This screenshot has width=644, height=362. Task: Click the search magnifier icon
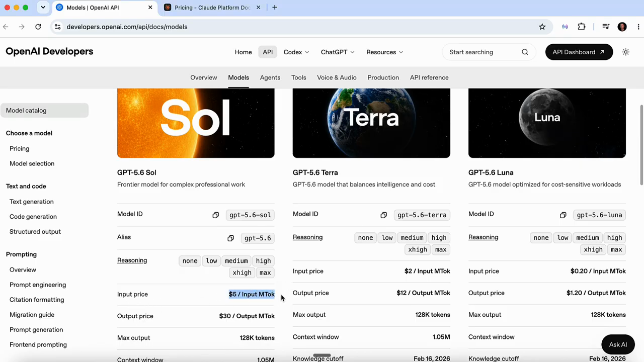click(x=525, y=52)
